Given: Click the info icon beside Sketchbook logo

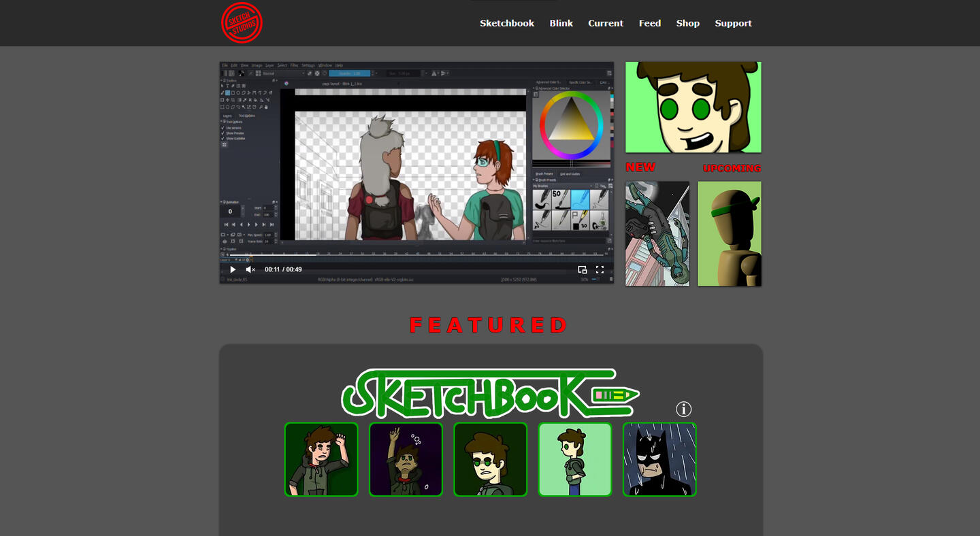Looking at the screenshot, I should coord(683,409).
